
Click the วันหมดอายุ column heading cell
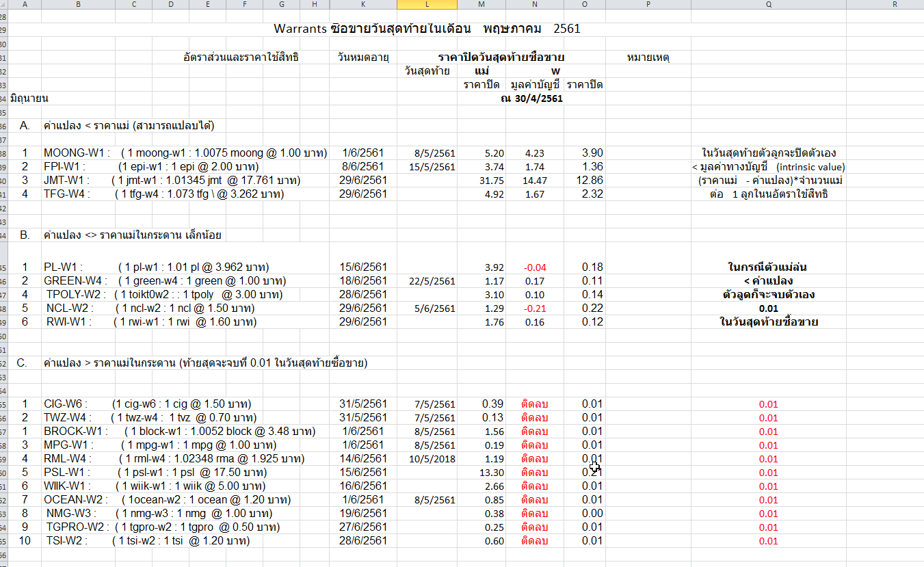(362, 57)
